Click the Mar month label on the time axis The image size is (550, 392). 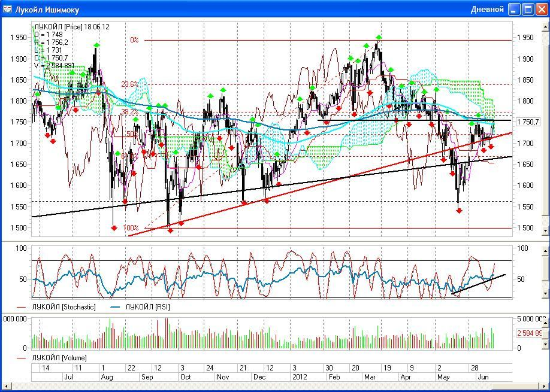370,377
